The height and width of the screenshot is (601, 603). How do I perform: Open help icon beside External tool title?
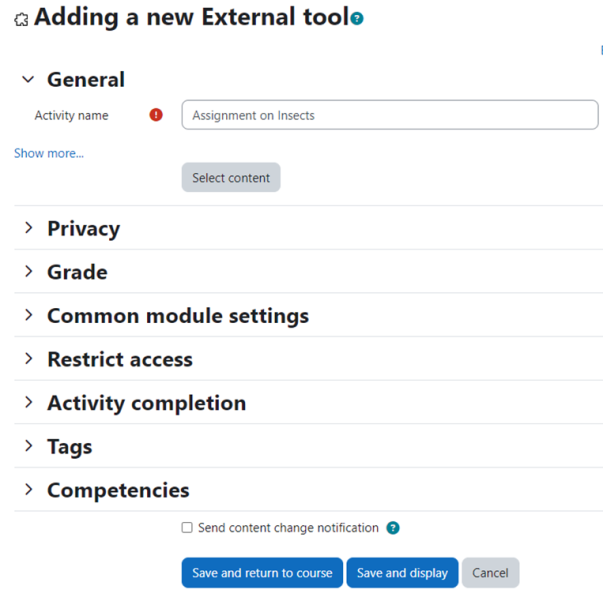[x=357, y=18]
